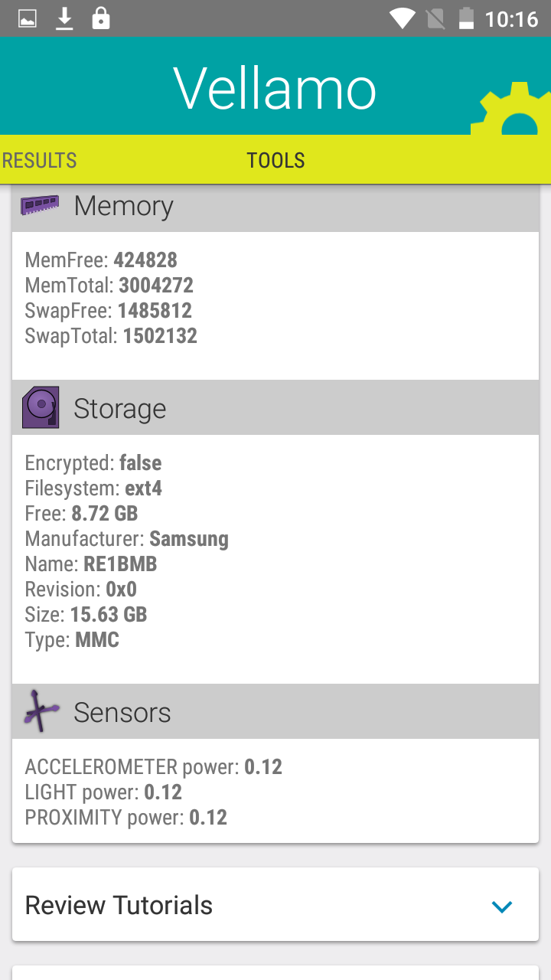Click the Sensors section header

pyautogui.click(x=275, y=712)
